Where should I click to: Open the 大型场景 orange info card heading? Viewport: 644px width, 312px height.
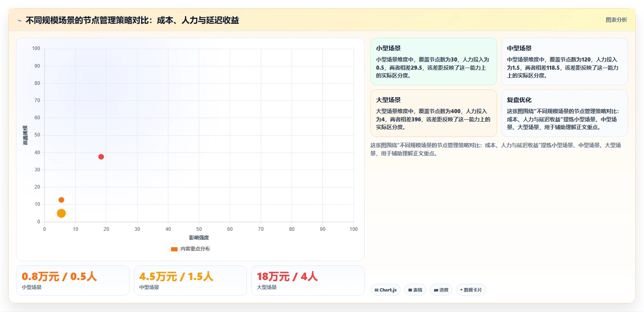[388, 100]
